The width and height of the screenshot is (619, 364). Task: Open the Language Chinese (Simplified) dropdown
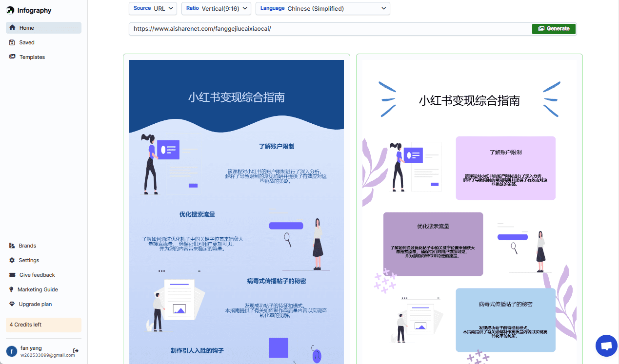pos(322,8)
